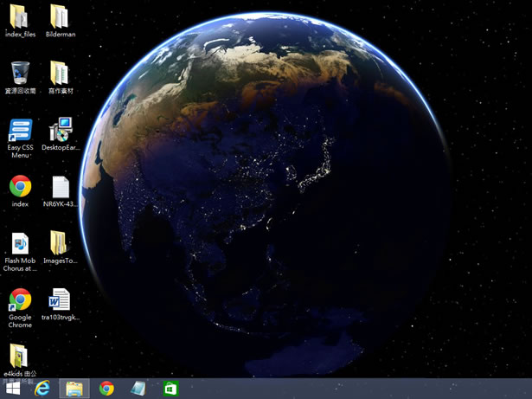Screen dimensions: 532x399
Task: Select the Recycle Bin (資源回收筒) icon
Action: pyautogui.click(x=20, y=73)
